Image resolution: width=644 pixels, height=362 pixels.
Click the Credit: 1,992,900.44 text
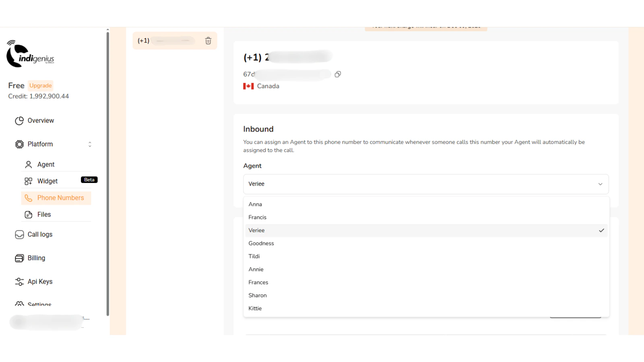(x=39, y=96)
